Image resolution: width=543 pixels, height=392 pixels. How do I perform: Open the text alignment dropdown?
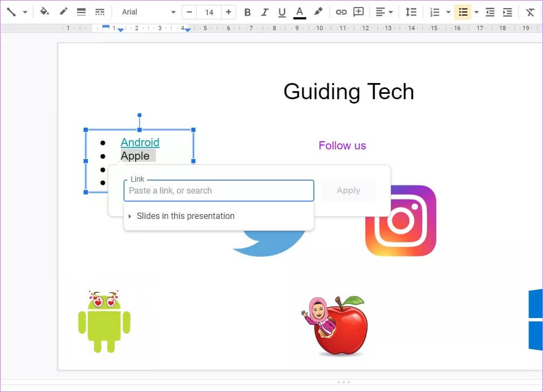(x=384, y=12)
